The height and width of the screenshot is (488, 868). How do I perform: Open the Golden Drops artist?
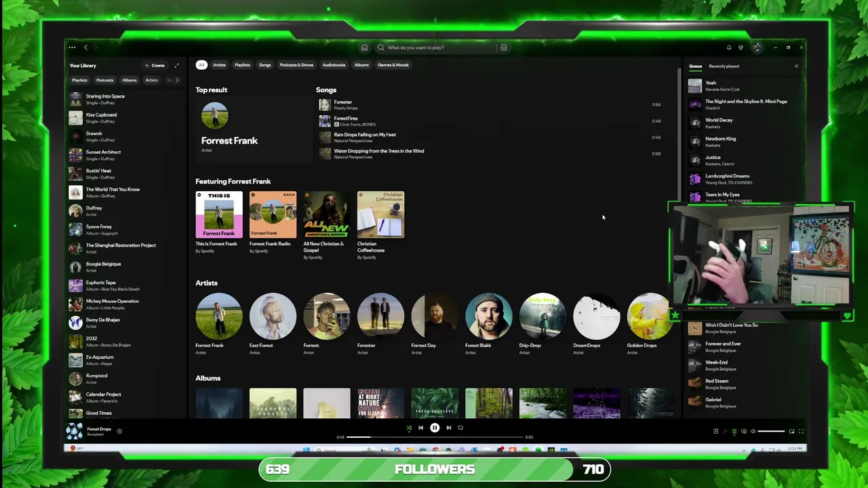(x=650, y=324)
